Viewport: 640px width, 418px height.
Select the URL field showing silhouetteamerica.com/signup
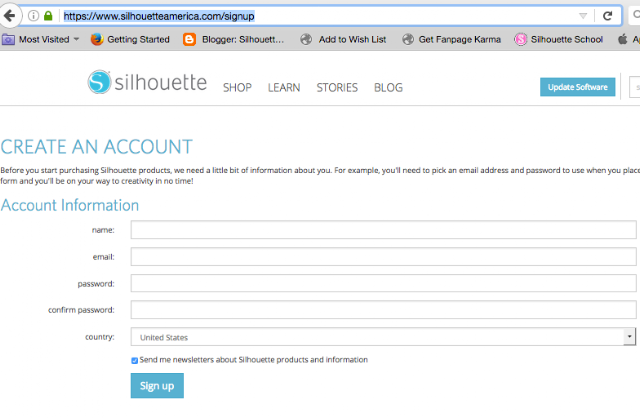pos(318,16)
